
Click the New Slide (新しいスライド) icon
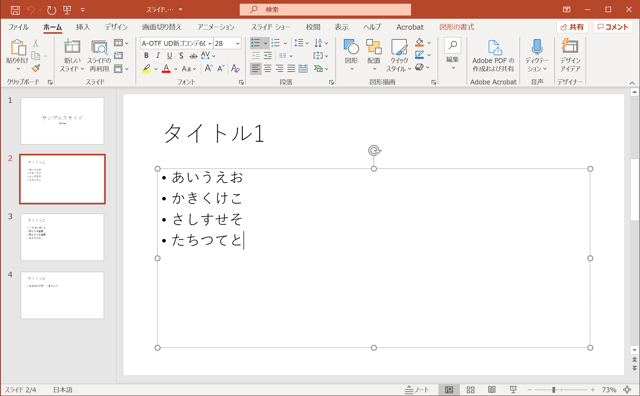coord(72,47)
